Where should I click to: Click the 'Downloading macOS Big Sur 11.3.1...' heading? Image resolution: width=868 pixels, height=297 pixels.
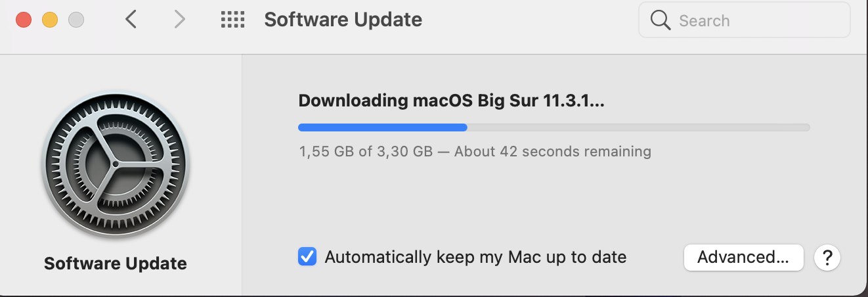452,101
